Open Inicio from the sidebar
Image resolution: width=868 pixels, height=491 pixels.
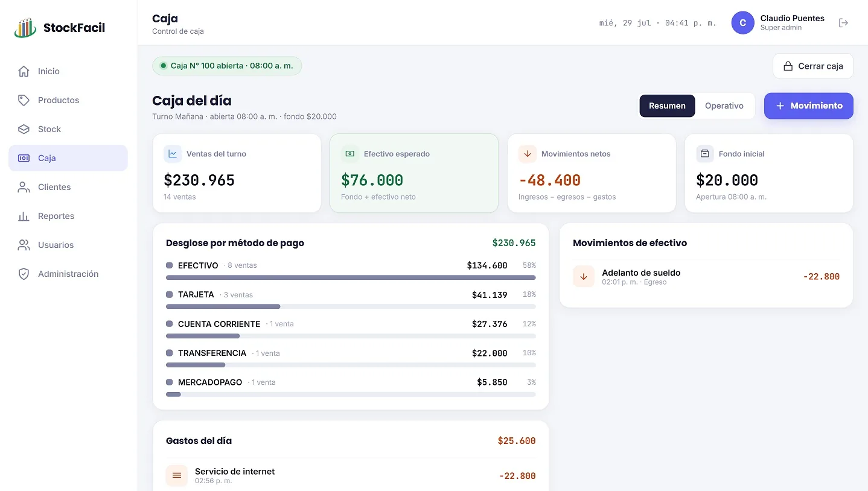pyautogui.click(x=68, y=71)
